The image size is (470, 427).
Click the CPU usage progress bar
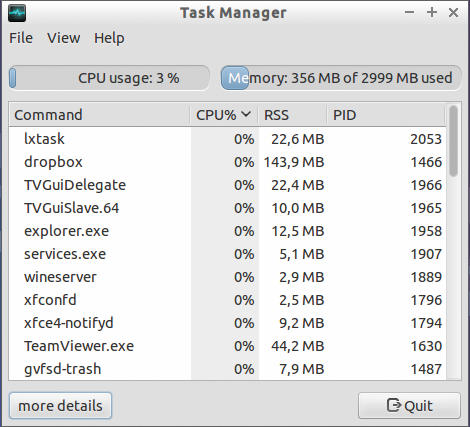(x=109, y=78)
